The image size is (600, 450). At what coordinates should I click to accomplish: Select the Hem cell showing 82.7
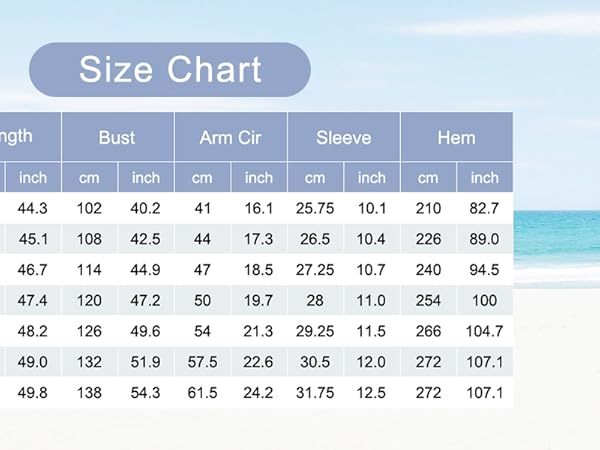(485, 209)
